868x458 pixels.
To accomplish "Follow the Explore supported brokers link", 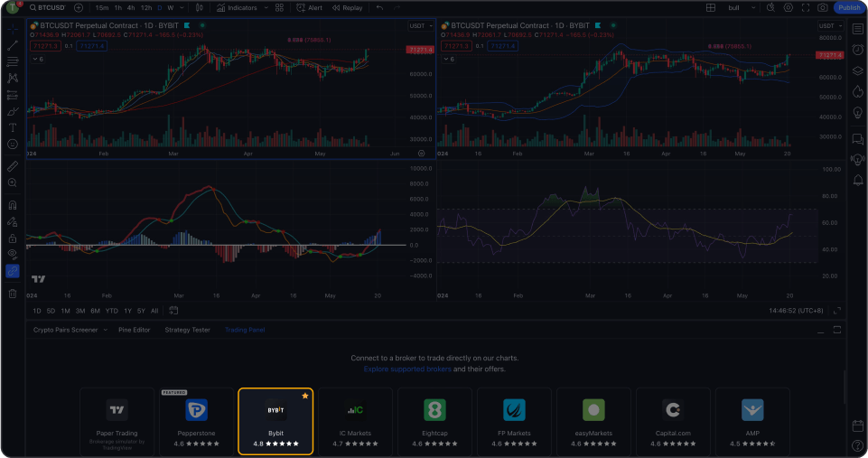I will coord(407,369).
